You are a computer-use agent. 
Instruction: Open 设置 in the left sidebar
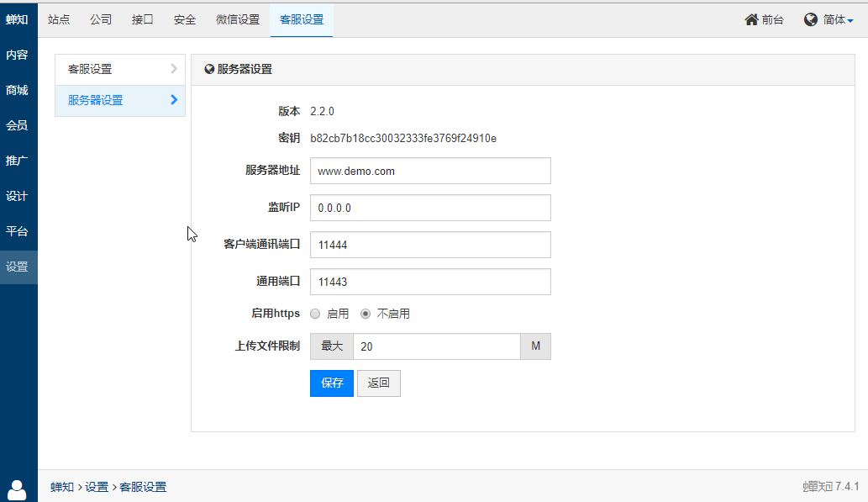click(17, 267)
